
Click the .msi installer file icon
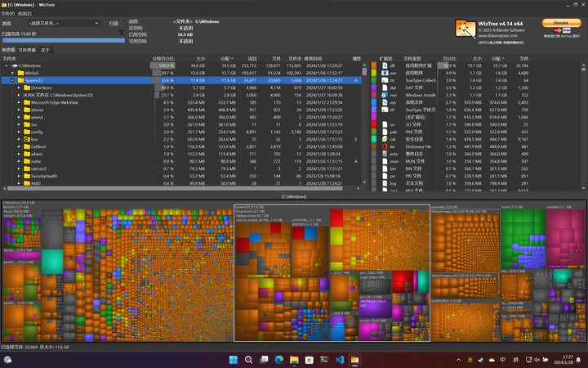[386, 95]
